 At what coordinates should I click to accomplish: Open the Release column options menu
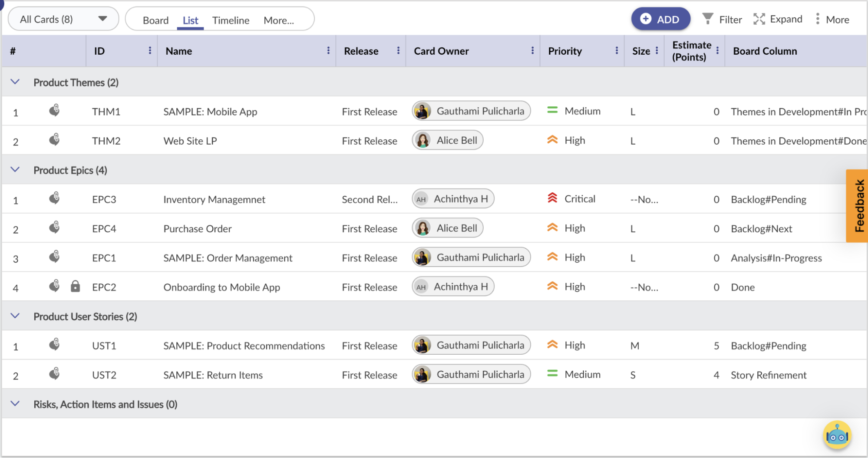pyautogui.click(x=398, y=51)
